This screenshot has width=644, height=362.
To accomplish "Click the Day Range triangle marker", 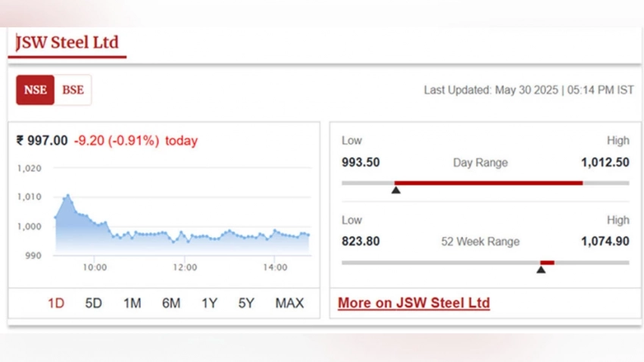I will (396, 190).
